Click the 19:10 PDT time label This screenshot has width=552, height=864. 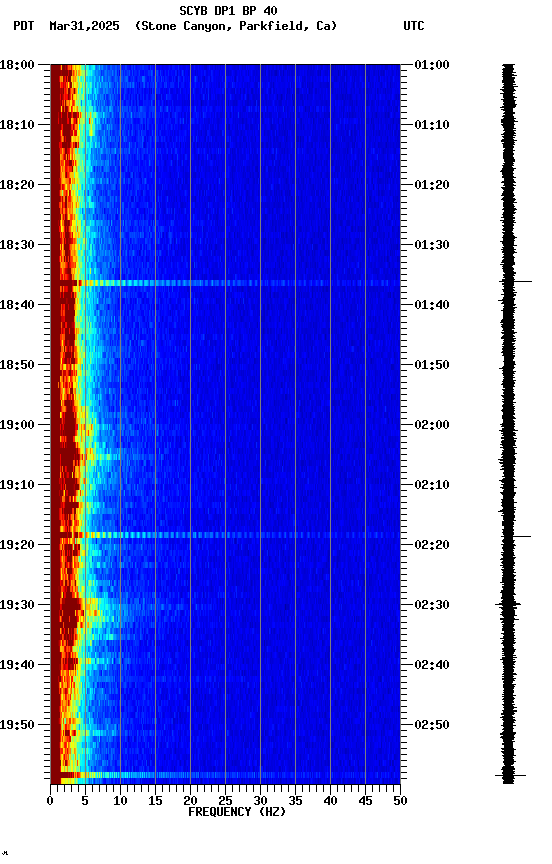[17, 485]
